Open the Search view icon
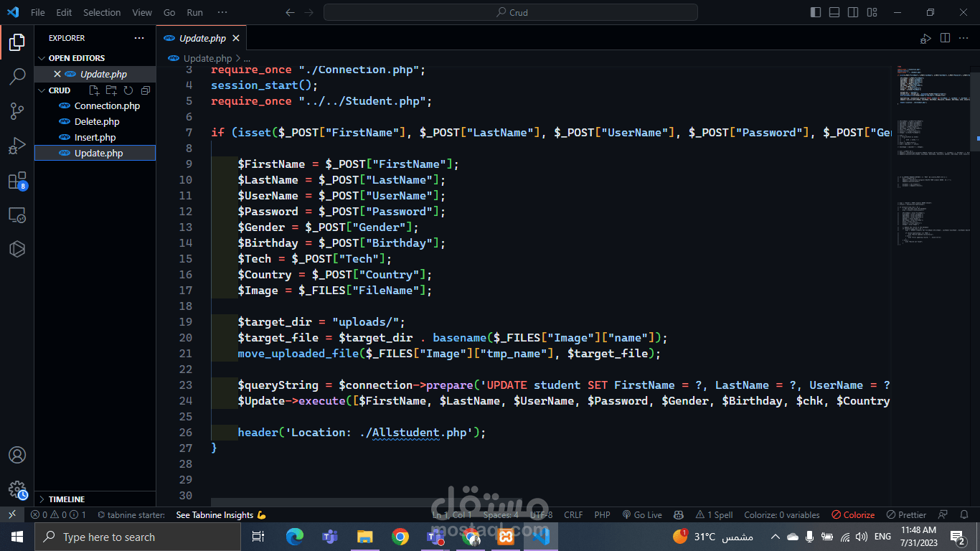980x551 pixels. 17,77
